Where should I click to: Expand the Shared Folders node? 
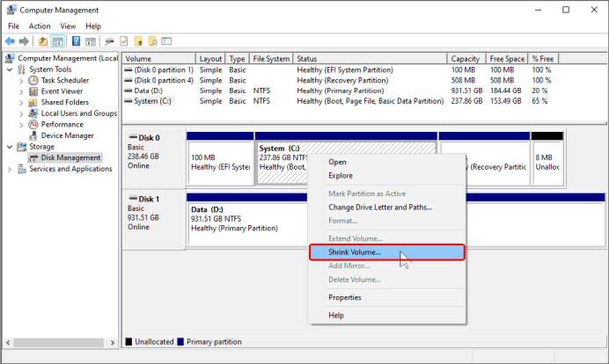coord(21,103)
